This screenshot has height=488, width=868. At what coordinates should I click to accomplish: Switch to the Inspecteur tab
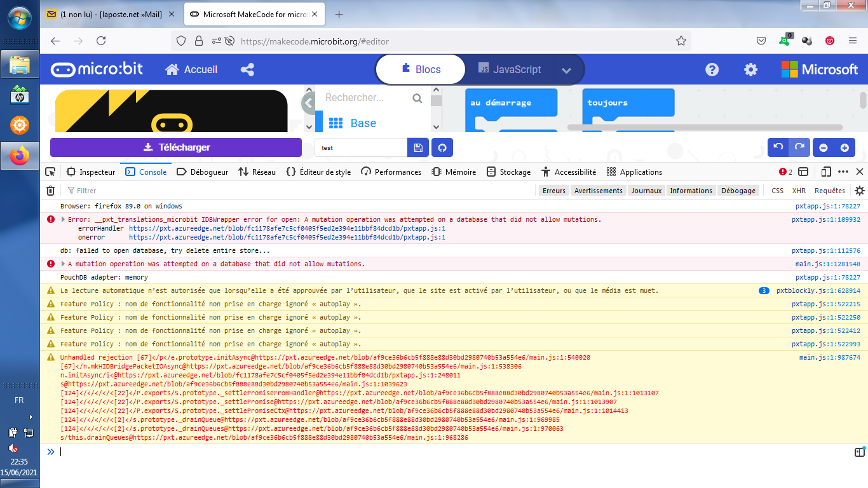[91, 172]
